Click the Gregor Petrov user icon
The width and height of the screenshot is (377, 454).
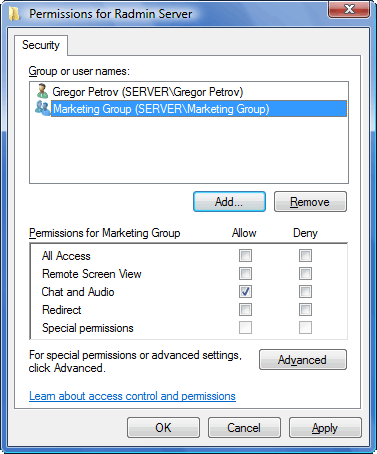(x=42, y=91)
